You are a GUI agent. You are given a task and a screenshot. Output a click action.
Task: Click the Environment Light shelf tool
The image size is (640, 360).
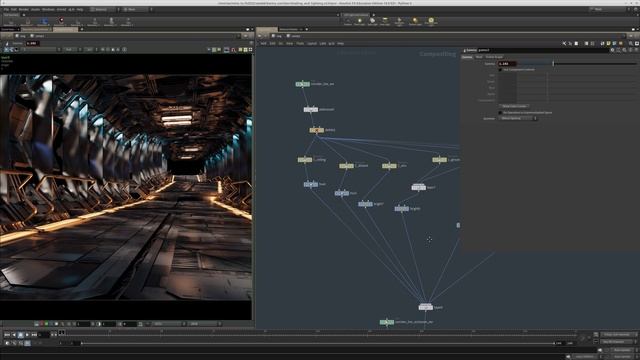(x=431, y=21)
